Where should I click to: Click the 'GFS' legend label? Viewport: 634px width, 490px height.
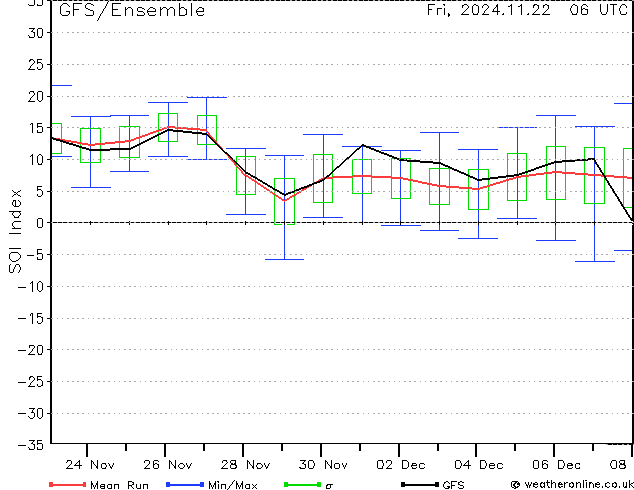click(x=453, y=485)
